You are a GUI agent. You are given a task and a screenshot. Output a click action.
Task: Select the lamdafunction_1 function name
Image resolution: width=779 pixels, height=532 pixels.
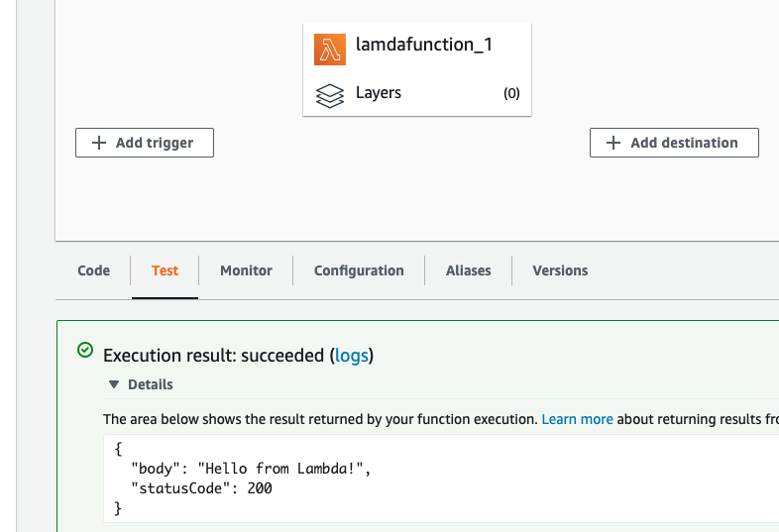[x=423, y=45]
